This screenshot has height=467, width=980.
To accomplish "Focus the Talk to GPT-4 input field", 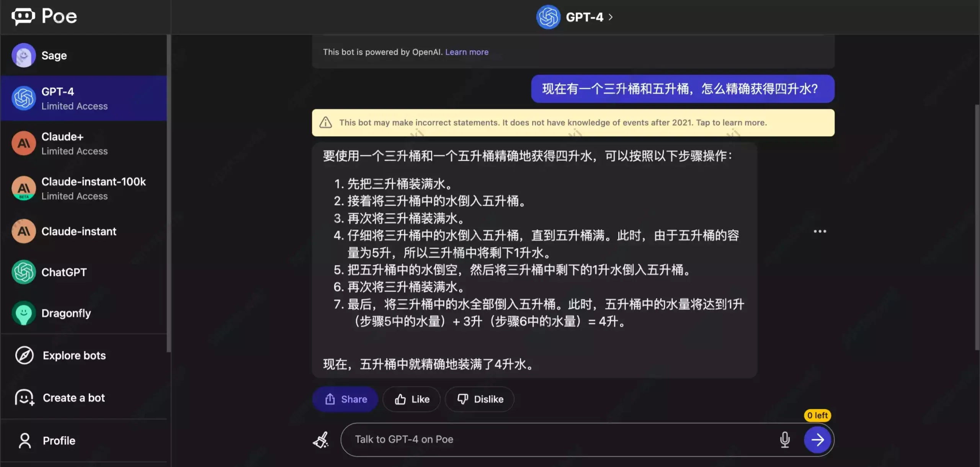I will point(559,439).
